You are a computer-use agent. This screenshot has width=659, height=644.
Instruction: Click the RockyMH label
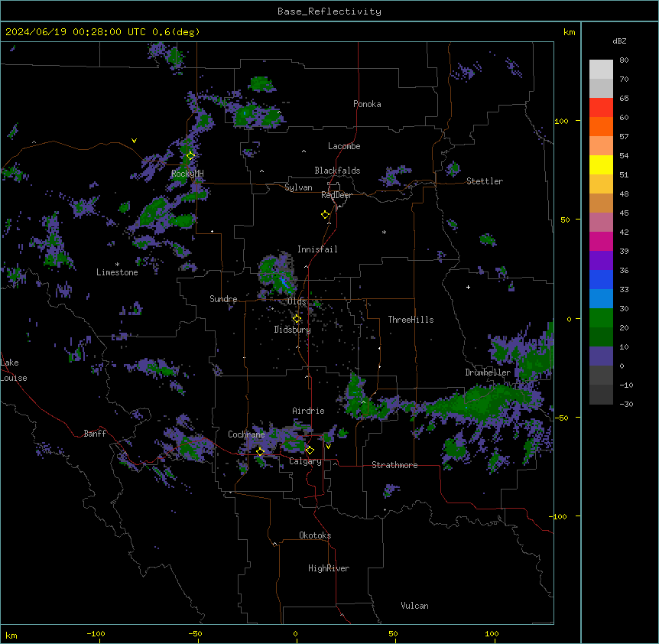click(x=187, y=174)
